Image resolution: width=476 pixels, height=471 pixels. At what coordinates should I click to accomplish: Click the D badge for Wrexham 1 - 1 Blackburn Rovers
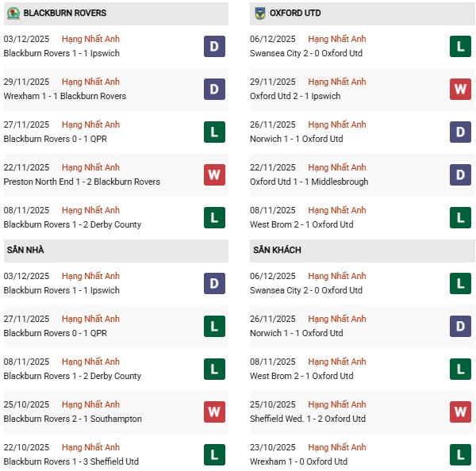pyautogui.click(x=214, y=89)
